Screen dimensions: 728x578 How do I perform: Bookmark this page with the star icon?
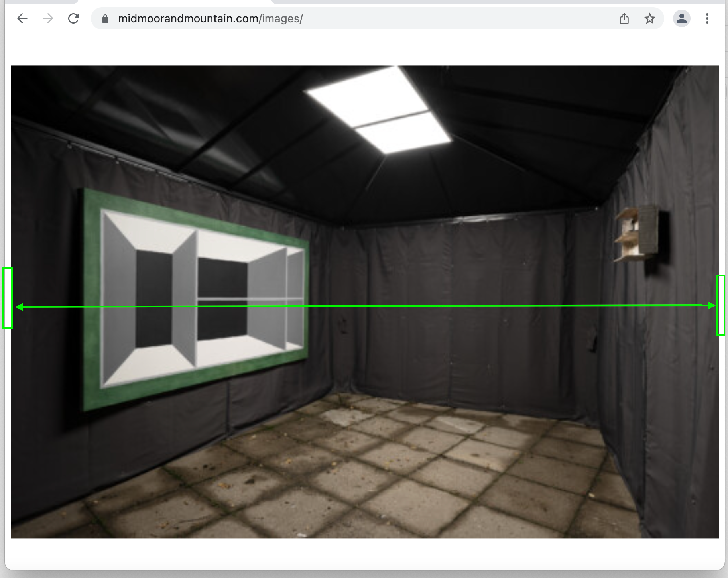[x=650, y=19]
